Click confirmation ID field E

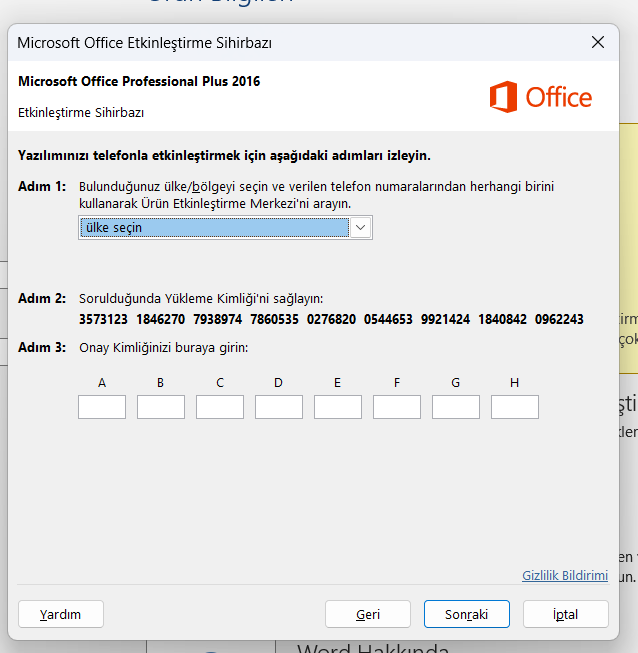coord(338,407)
